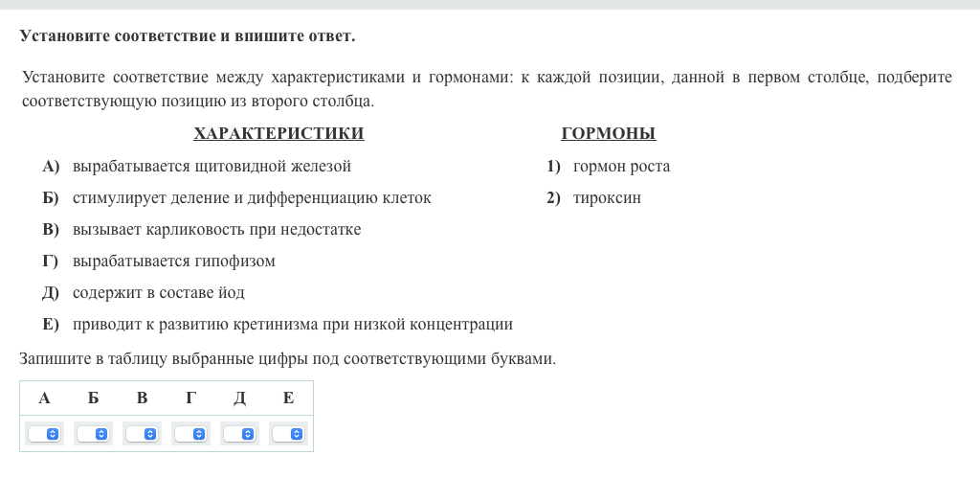
Task: Expand the answer selector under column Г
Action: tap(190, 434)
